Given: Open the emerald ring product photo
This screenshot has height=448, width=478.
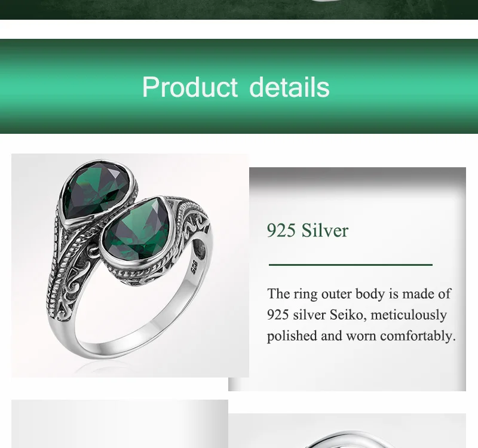Looking at the screenshot, I should pyautogui.click(x=130, y=265).
